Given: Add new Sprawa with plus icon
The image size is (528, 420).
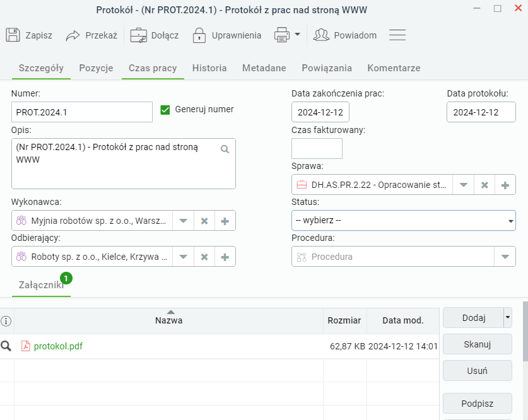Looking at the screenshot, I should tap(505, 185).
